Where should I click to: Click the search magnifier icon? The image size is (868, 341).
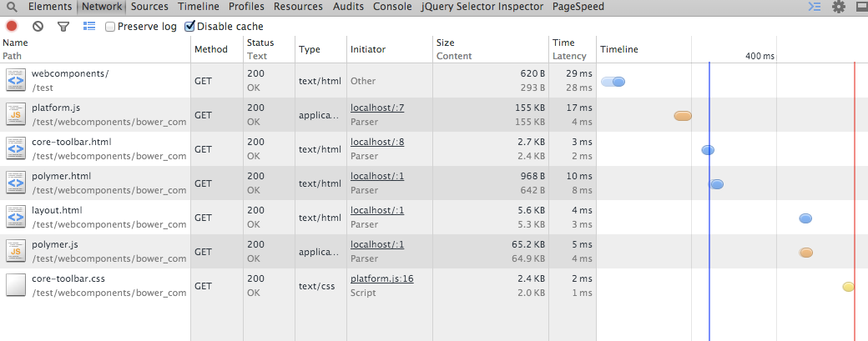point(12,8)
